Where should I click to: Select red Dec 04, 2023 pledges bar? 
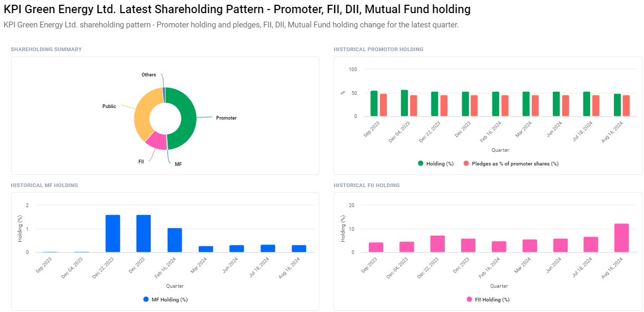[x=414, y=105]
